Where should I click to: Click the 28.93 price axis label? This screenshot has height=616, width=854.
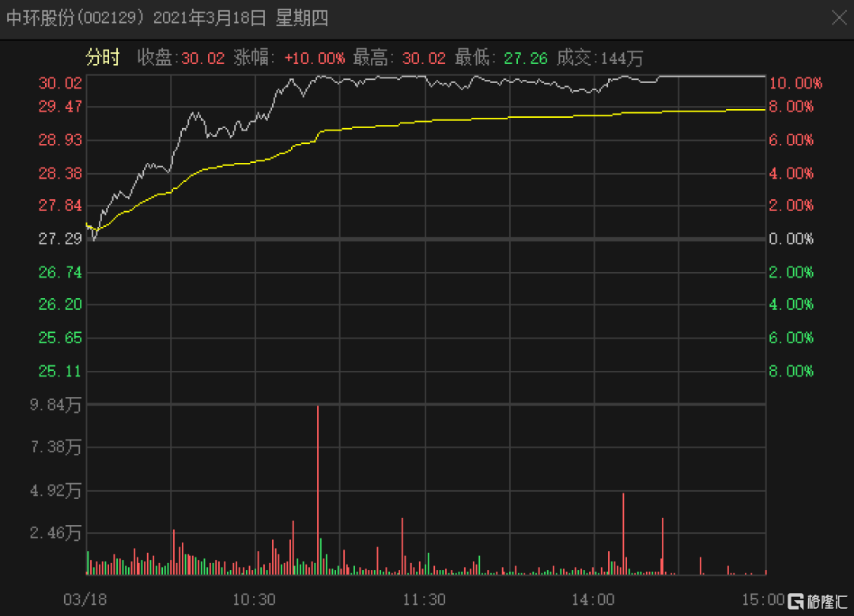coord(60,140)
